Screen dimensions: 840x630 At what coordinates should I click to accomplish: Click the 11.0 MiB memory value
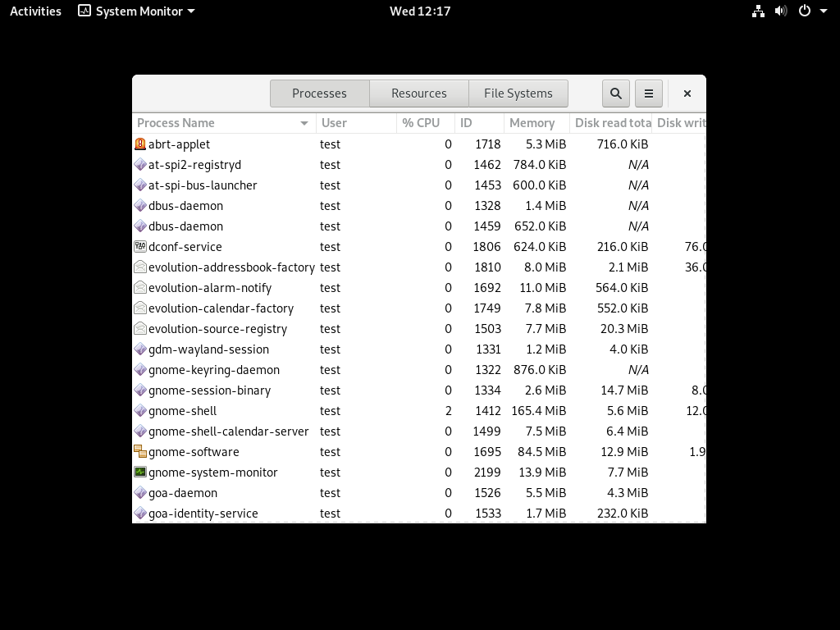tap(543, 288)
